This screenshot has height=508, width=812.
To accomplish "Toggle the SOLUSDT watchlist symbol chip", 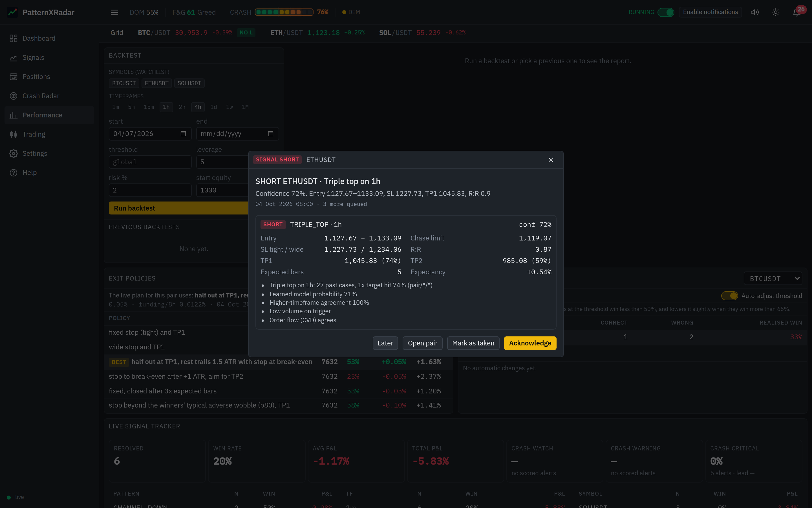I will (189, 83).
